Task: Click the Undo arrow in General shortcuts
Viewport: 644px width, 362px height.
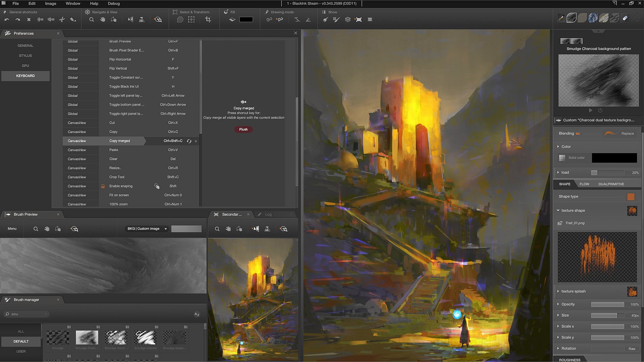Action: click(7, 20)
